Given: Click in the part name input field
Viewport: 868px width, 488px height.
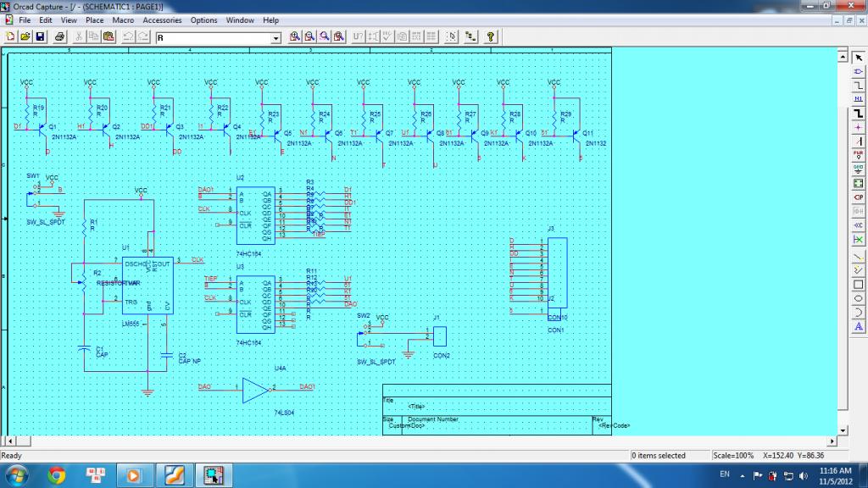Looking at the screenshot, I should pyautogui.click(x=212, y=38).
